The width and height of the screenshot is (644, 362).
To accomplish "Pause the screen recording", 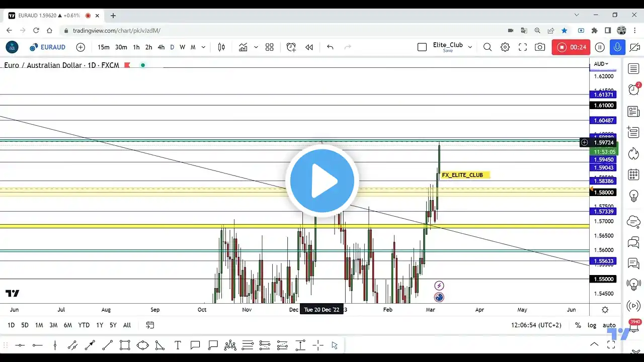I will pos(600,47).
